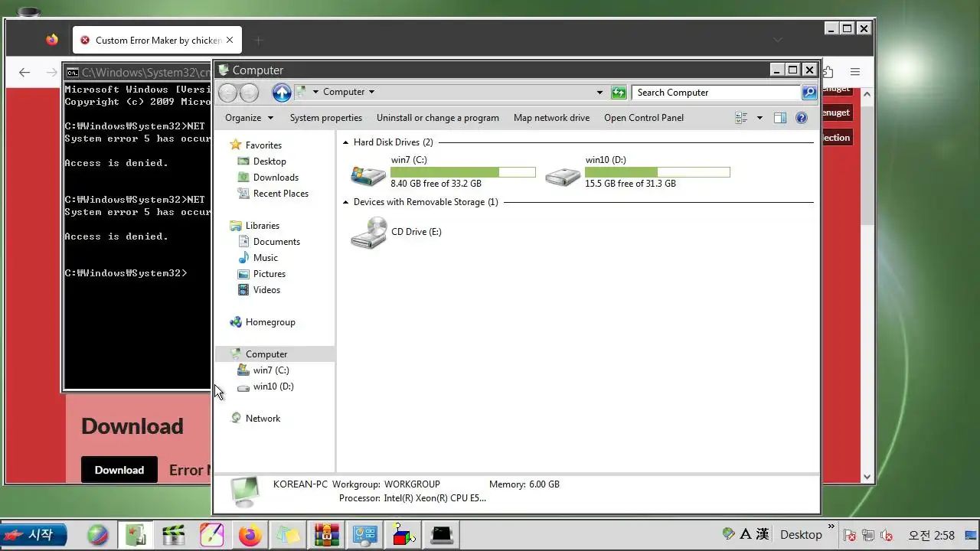Click network icon in system tray
980x551 pixels.
pyautogui.click(x=868, y=535)
